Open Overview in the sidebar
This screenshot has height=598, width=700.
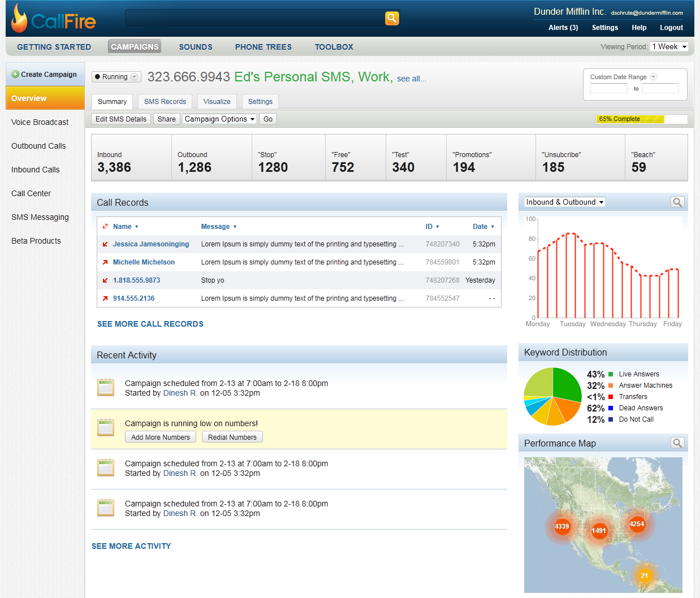point(45,98)
